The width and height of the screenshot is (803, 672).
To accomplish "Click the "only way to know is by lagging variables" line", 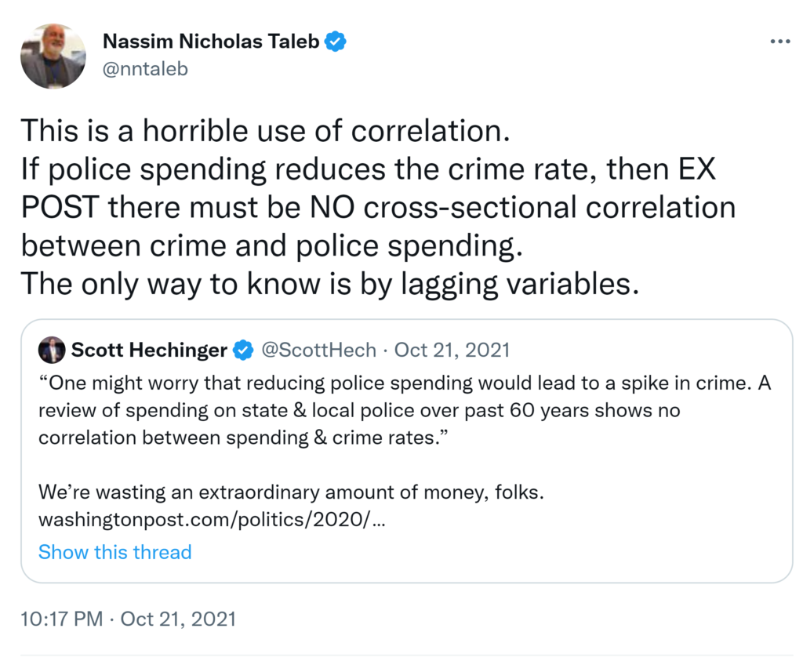I will pyautogui.click(x=329, y=283).
